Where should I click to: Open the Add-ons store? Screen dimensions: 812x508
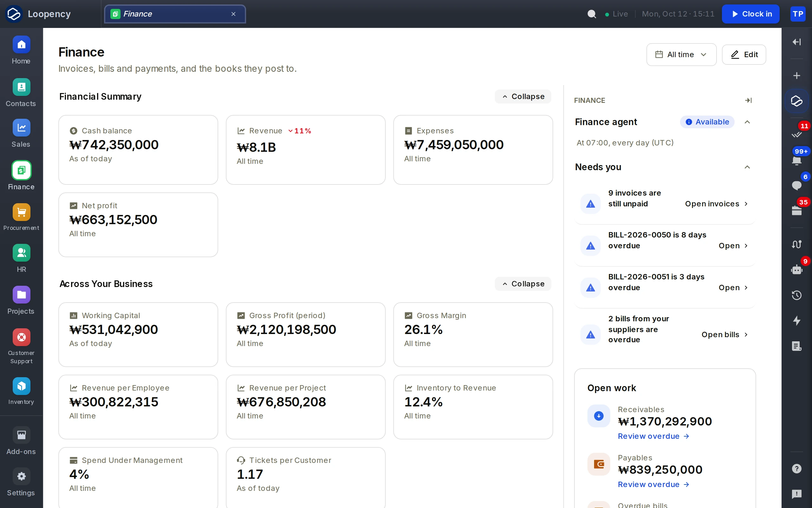tap(21, 441)
